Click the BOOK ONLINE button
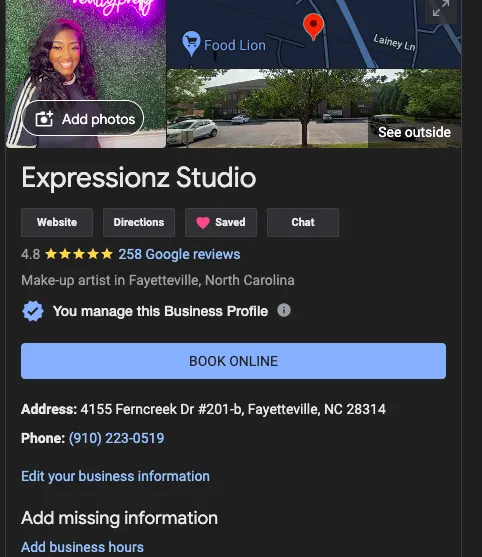The height and width of the screenshot is (557, 482). point(233,361)
